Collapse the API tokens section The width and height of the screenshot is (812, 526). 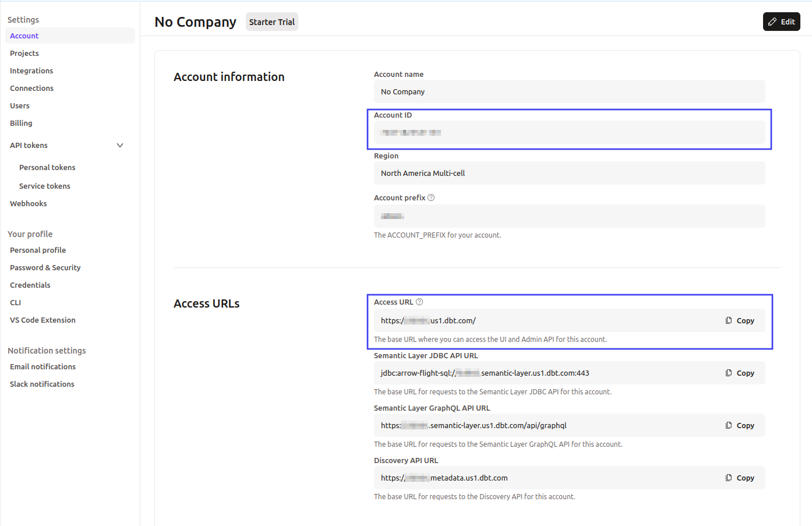pyautogui.click(x=119, y=145)
